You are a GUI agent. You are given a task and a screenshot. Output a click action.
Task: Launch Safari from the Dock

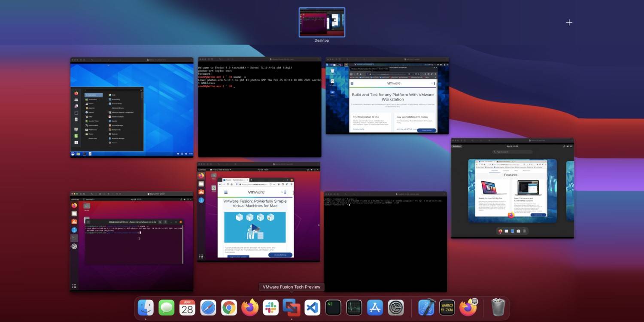point(208,307)
